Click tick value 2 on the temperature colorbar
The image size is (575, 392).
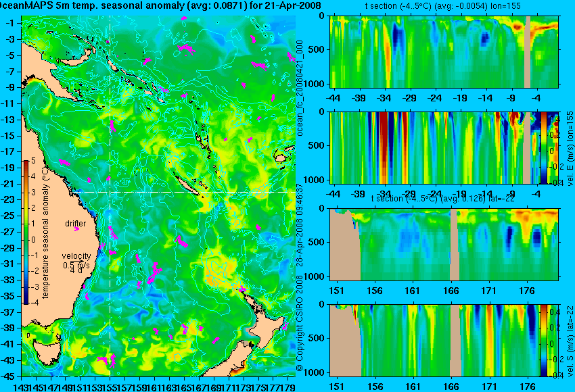[33, 208]
